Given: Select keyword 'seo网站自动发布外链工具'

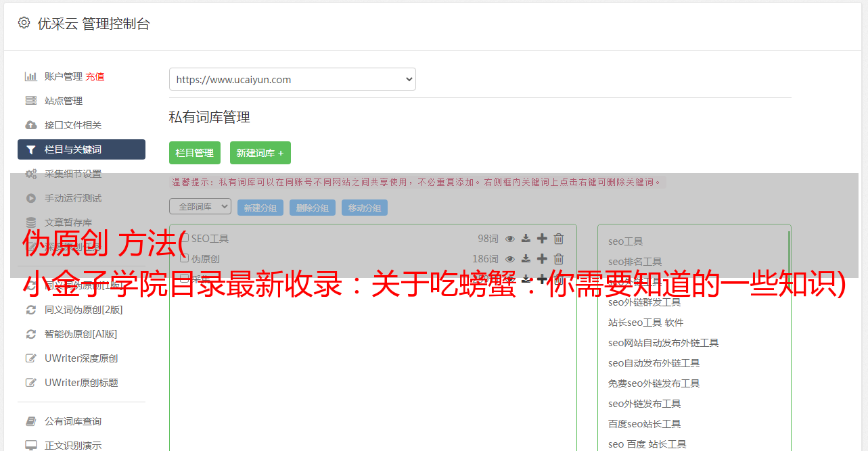Looking at the screenshot, I should (664, 343).
